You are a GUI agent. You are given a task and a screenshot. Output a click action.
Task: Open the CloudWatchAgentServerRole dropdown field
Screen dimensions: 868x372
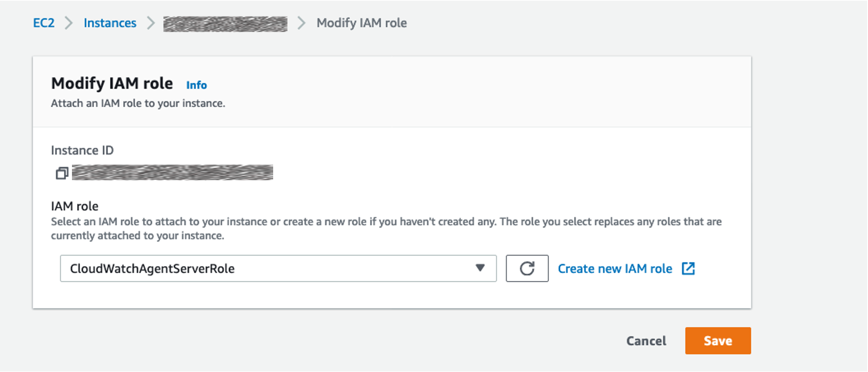[278, 268]
